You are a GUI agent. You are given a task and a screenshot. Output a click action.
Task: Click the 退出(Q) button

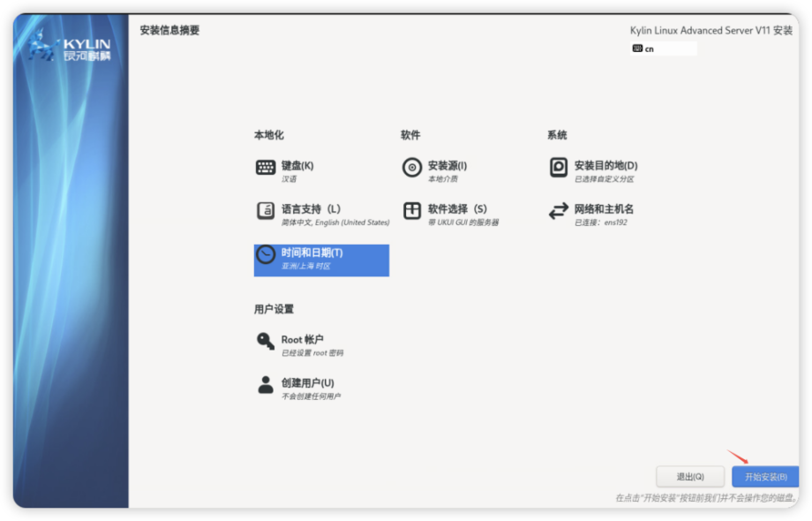point(690,477)
